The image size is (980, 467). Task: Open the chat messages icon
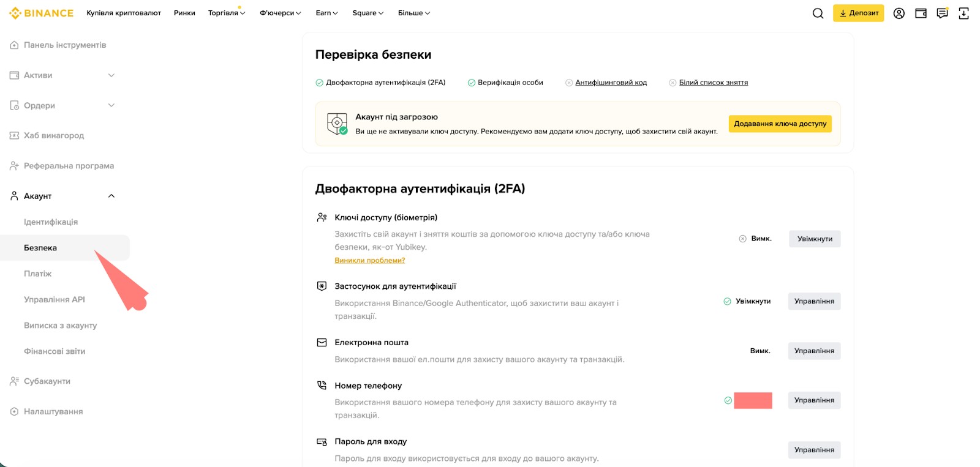point(942,13)
